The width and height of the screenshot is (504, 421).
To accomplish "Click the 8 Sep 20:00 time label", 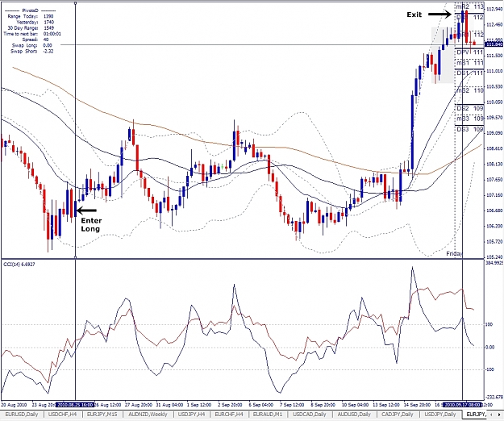I will (x=323, y=405).
